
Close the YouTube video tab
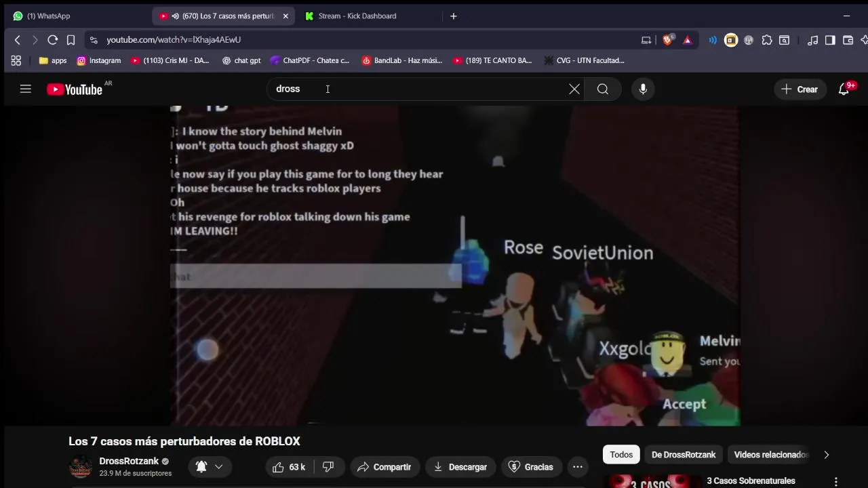click(x=285, y=16)
